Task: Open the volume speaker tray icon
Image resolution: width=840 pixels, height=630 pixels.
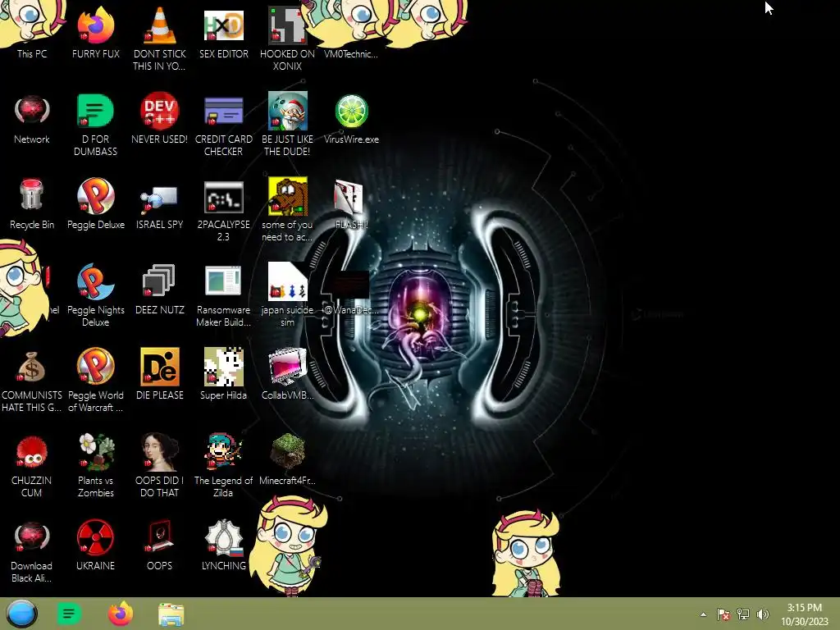Action: [x=762, y=614]
